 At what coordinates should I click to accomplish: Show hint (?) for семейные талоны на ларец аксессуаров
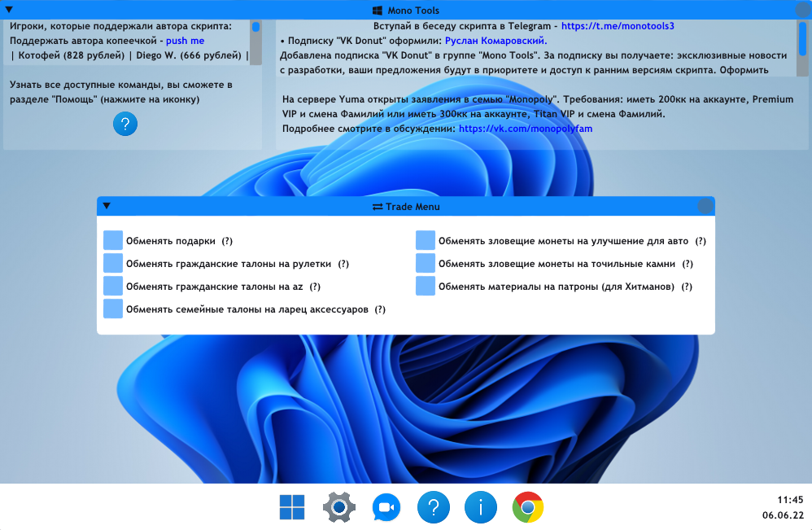[x=380, y=309]
